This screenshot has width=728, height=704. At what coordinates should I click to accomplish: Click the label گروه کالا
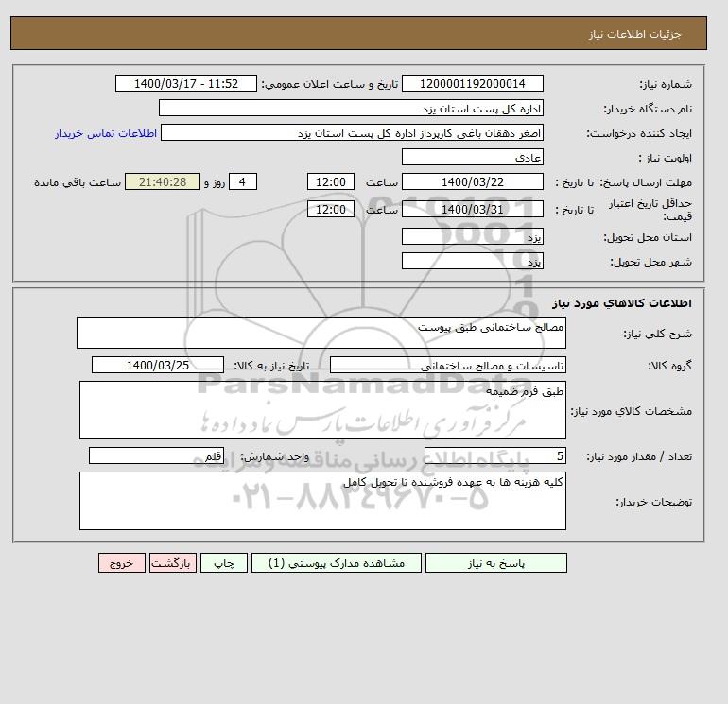click(670, 366)
